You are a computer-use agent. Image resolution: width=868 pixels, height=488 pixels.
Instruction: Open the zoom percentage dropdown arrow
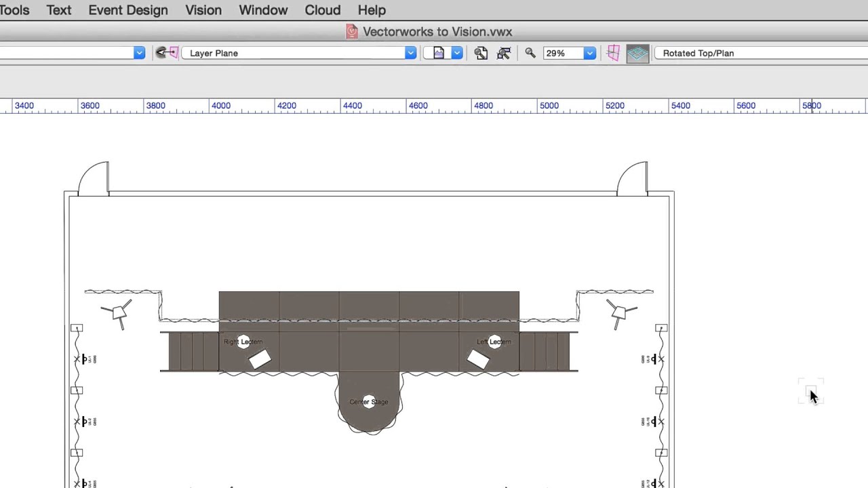pos(590,53)
